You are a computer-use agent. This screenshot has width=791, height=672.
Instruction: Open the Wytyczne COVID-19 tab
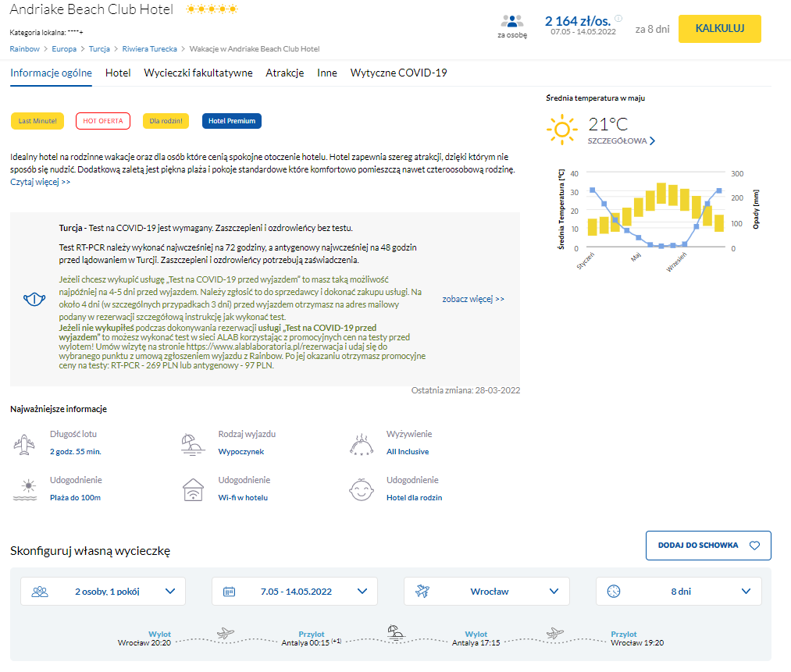(x=398, y=73)
